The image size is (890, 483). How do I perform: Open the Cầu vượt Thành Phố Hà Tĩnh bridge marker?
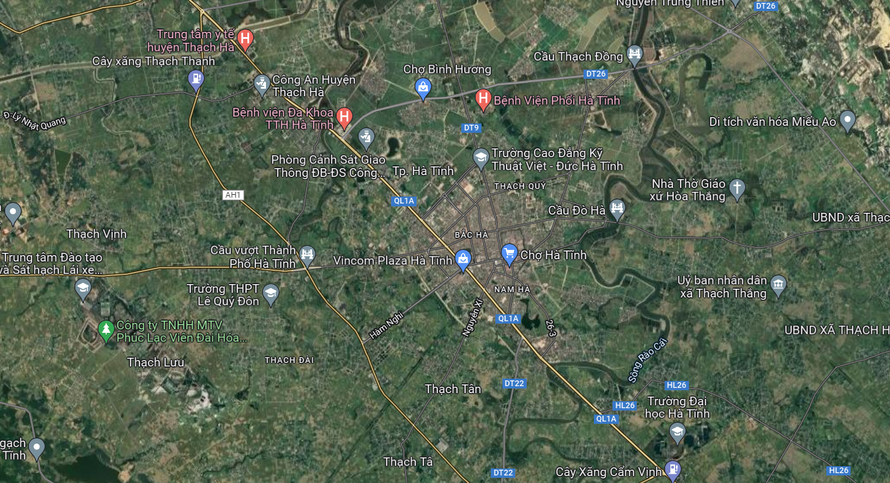tap(307, 255)
